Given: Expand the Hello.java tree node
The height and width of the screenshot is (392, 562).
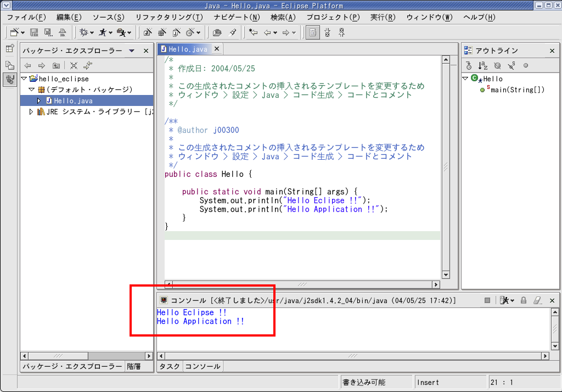Looking at the screenshot, I should point(39,100).
